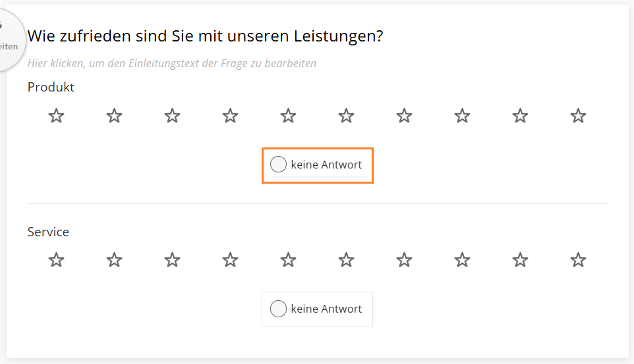This screenshot has width=634, height=364.
Task: Rate Service with the second star
Action: click(x=115, y=260)
